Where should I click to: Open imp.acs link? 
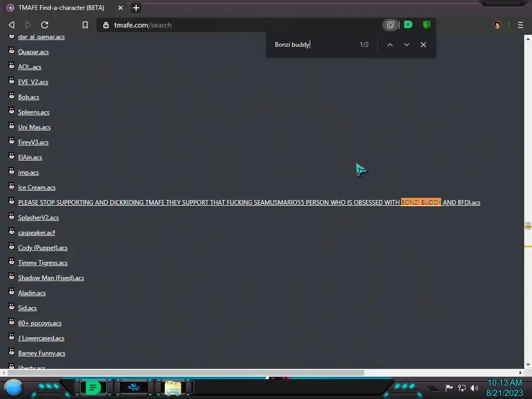28,172
